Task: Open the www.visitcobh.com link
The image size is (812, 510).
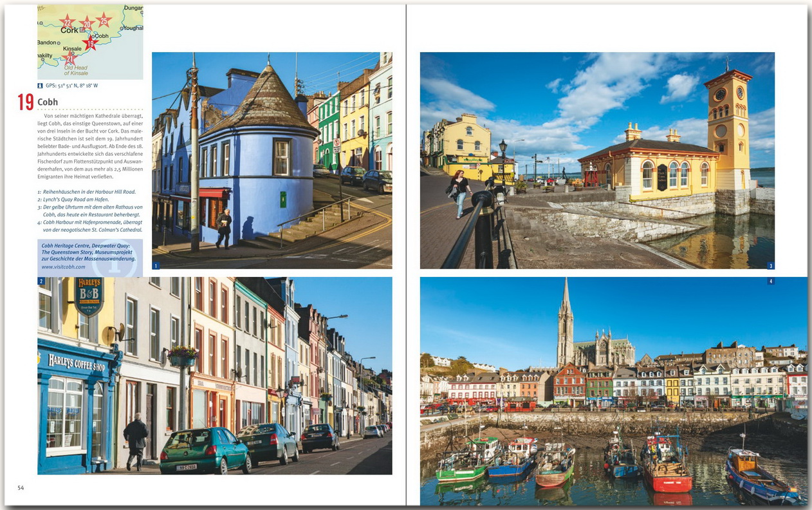Action: (63, 267)
